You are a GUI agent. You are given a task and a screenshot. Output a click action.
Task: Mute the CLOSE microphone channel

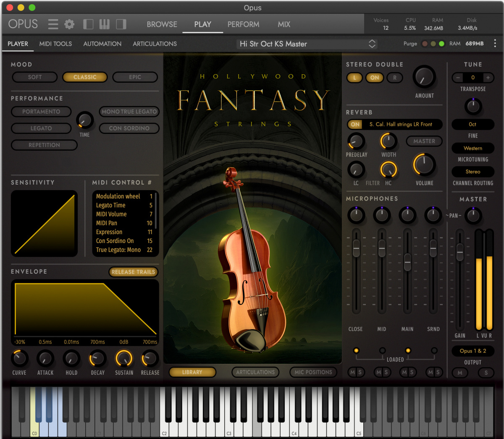[352, 372]
